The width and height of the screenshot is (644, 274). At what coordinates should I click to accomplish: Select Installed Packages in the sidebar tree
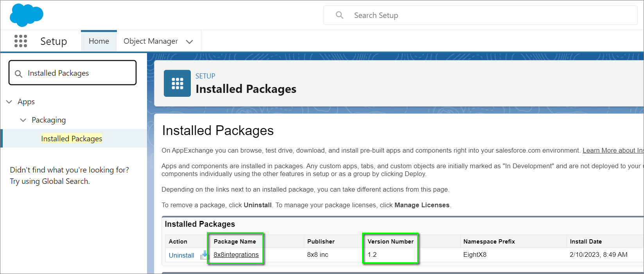72,139
